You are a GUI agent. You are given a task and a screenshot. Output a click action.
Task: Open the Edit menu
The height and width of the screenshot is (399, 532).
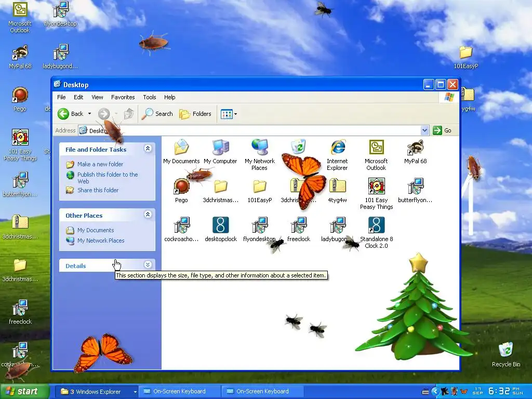(78, 97)
